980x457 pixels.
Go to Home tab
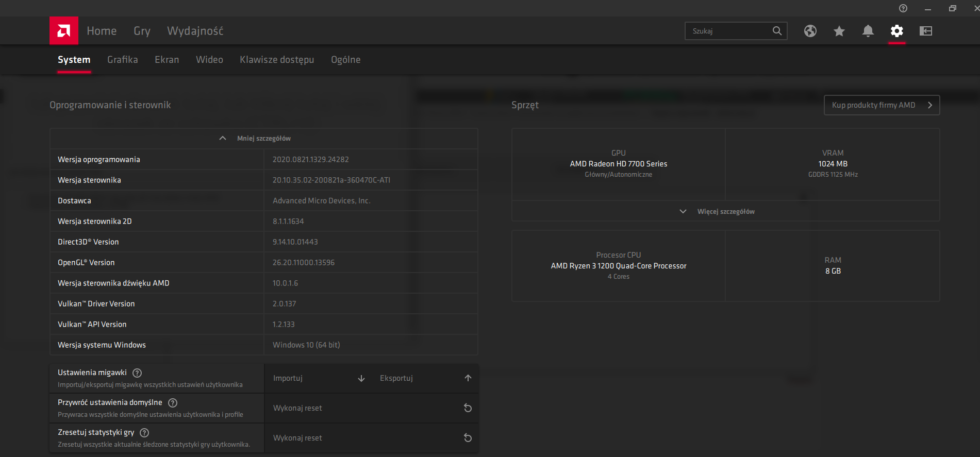pos(102,31)
